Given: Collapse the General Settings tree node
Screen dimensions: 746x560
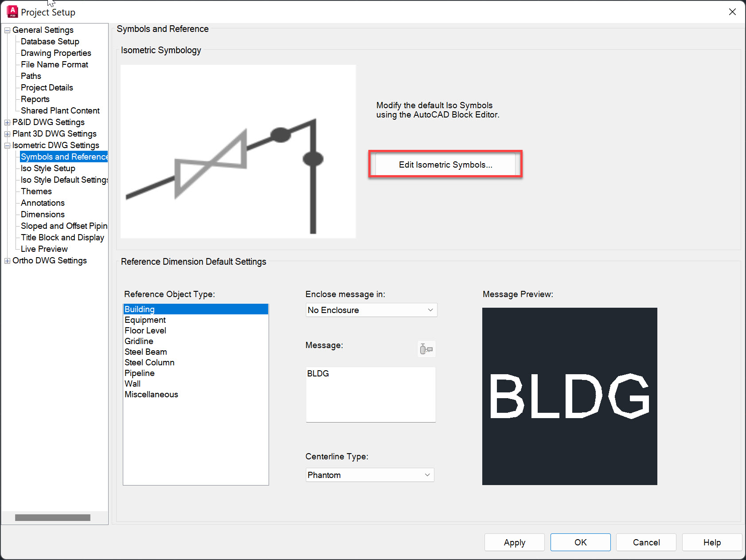Looking at the screenshot, I should (x=8, y=30).
